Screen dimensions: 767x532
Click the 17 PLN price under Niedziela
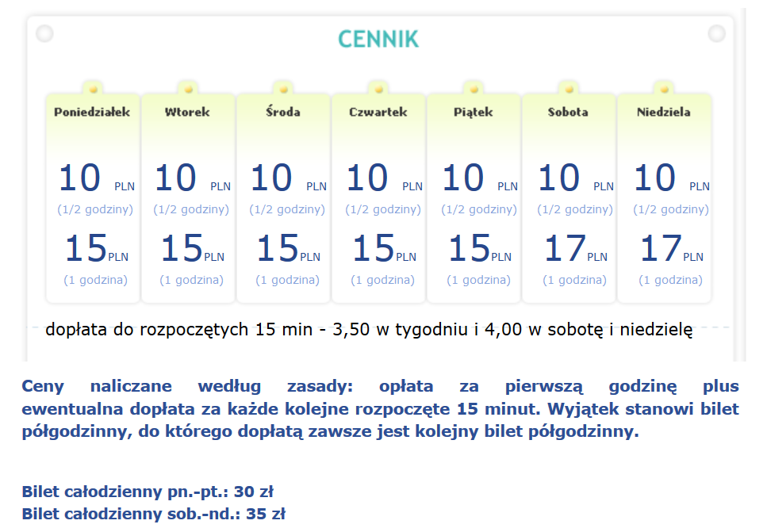[x=671, y=249]
